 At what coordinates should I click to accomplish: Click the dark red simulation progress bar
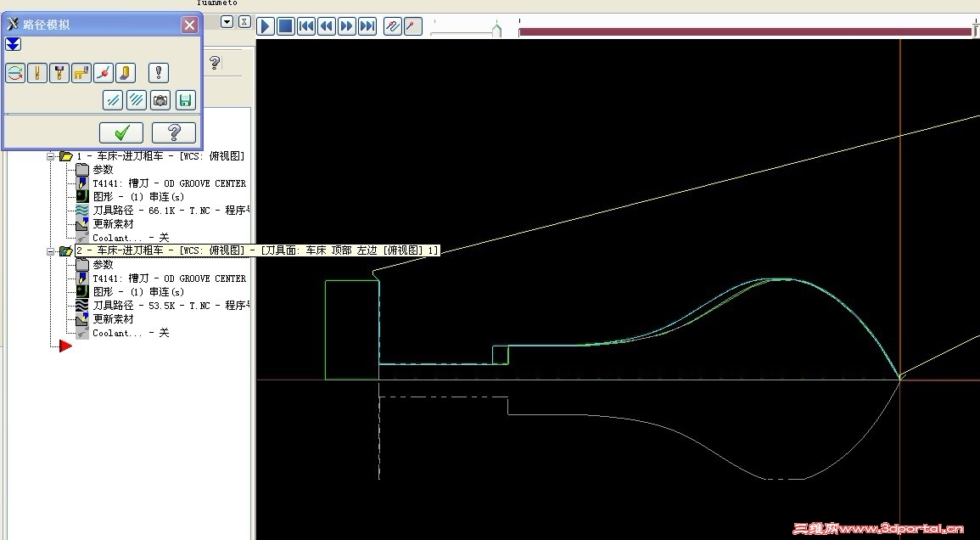[x=745, y=31]
